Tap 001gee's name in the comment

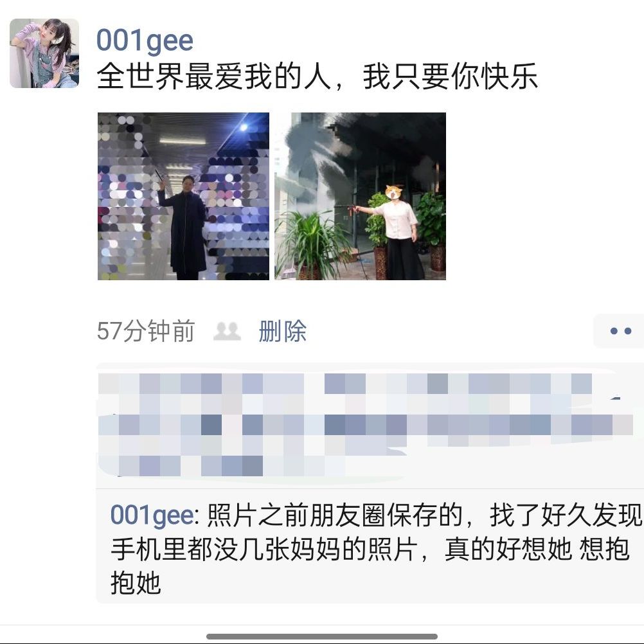pyautogui.click(x=152, y=515)
